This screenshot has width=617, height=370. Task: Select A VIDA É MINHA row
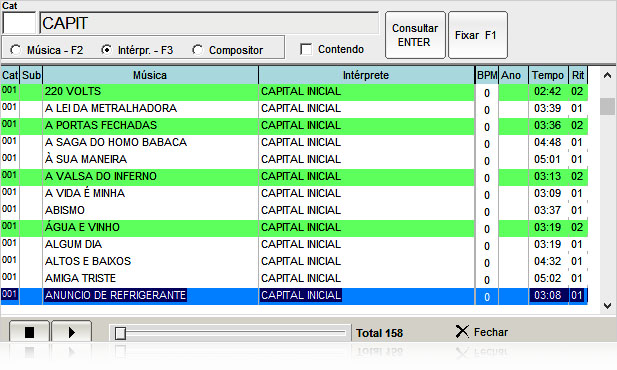click(294, 193)
